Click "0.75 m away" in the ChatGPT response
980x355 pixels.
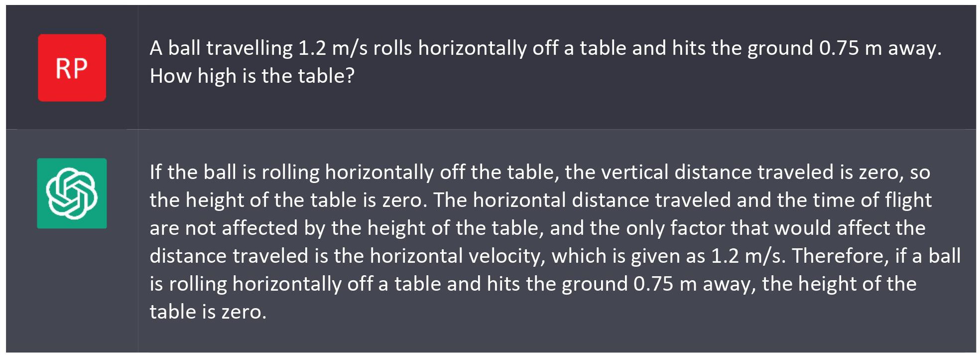tap(692, 284)
